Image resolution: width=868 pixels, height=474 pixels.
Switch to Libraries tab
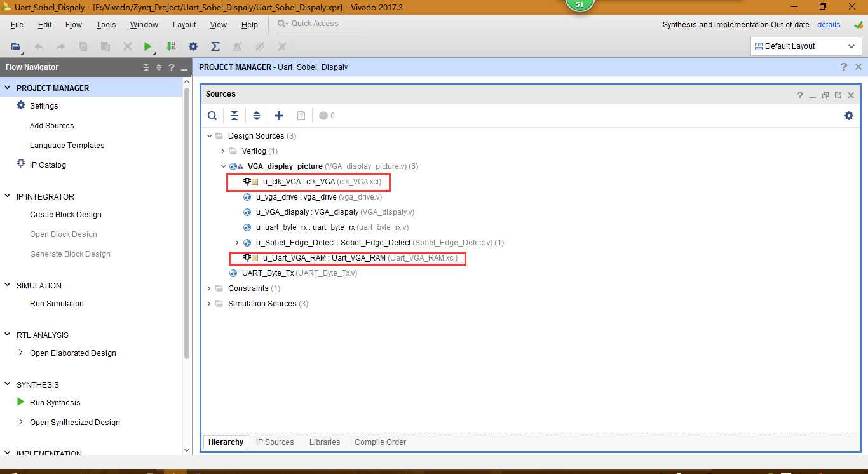[325, 442]
